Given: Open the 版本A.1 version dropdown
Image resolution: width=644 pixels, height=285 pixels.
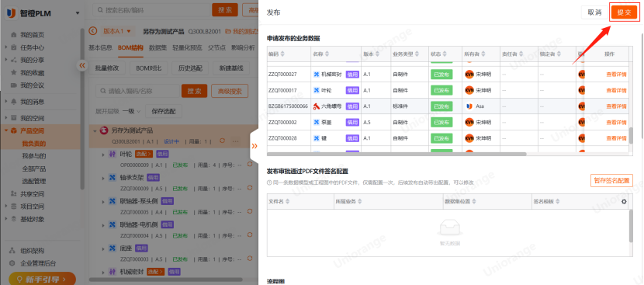Looking at the screenshot, I should coord(117,31).
